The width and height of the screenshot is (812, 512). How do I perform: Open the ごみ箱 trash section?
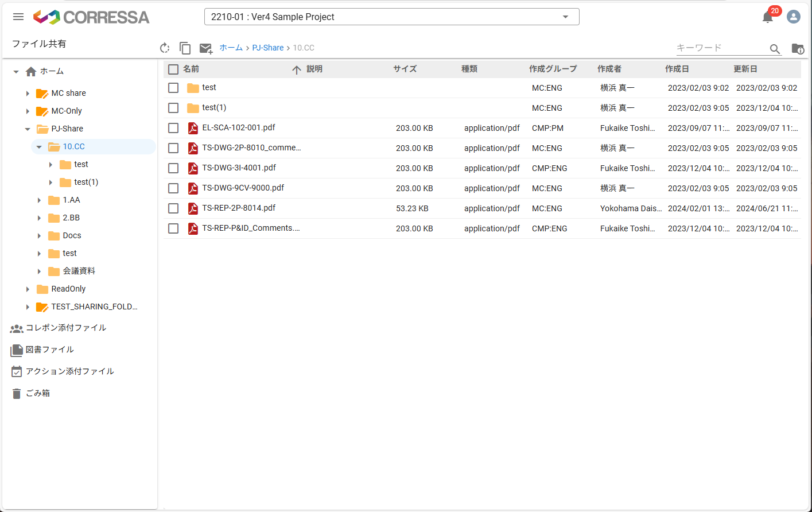click(x=37, y=393)
